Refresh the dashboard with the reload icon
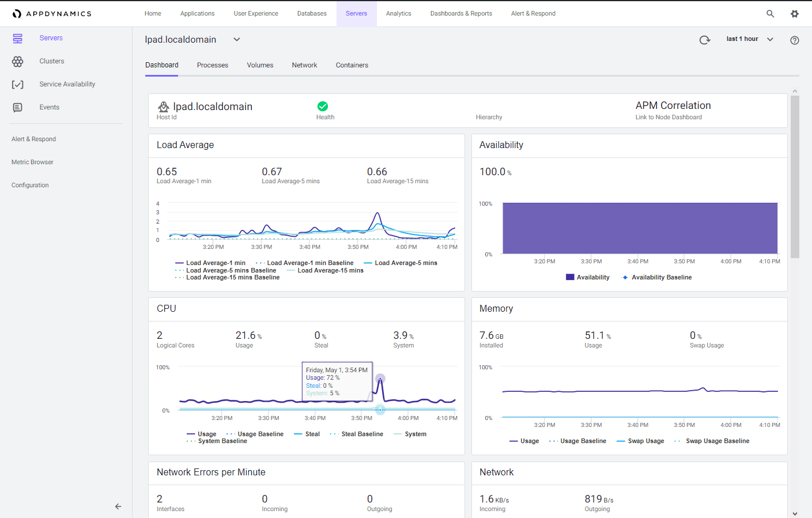The width and height of the screenshot is (812, 518). pos(705,40)
